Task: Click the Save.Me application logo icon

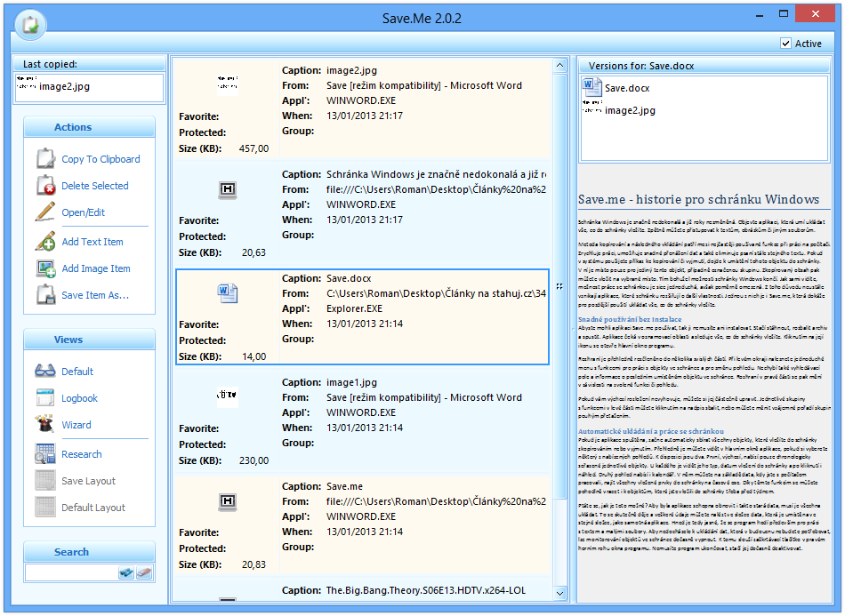Action: tap(31, 24)
